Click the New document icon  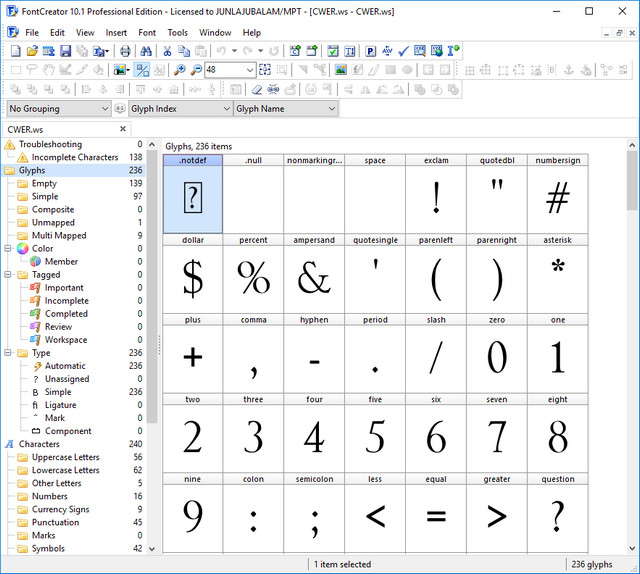pyautogui.click(x=15, y=51)
